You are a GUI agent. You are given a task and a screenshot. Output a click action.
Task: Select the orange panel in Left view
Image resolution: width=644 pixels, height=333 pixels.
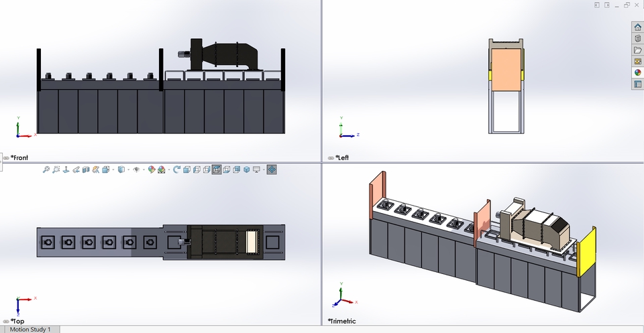click(x=506, y=70)
